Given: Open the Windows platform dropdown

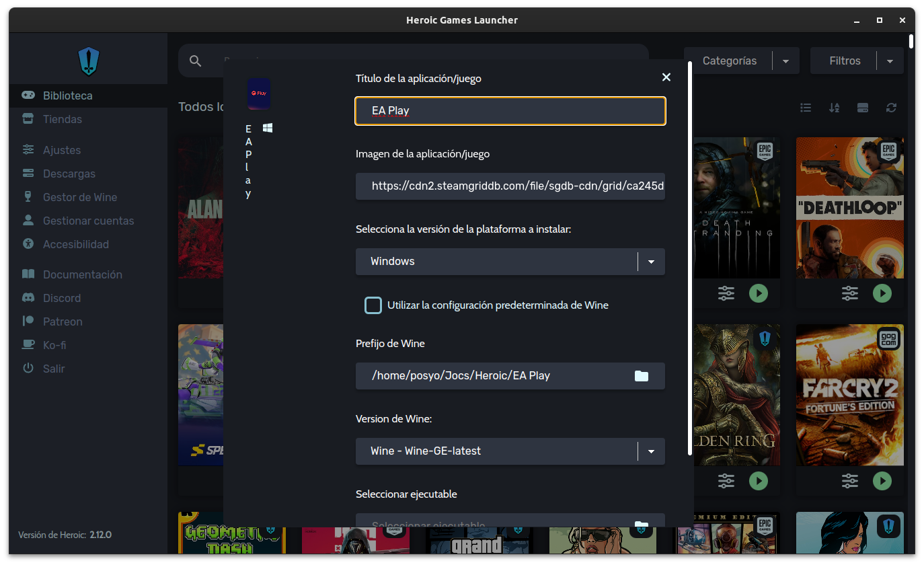Looking at the screenshot, I should click(x=510, y=262).
